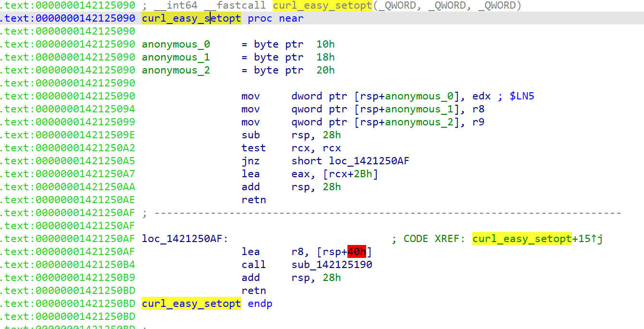Click the red-highlighted 40h operand

(x=357, y=252)
